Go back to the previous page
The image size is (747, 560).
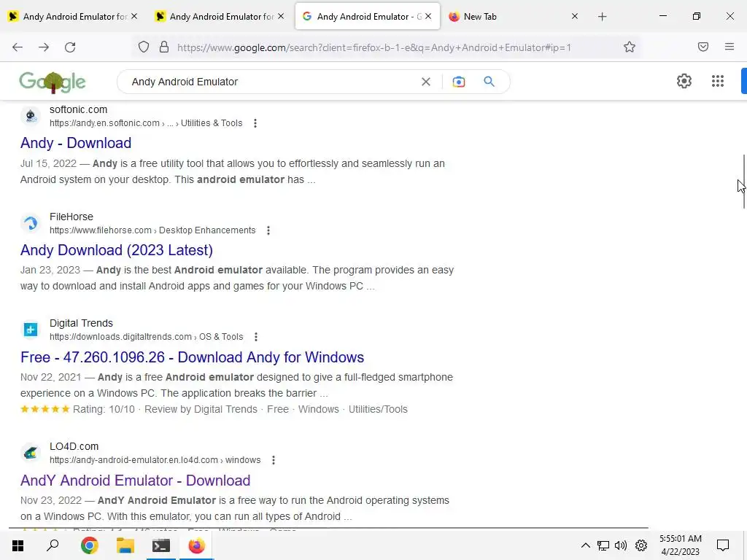click(x=18, y=47)
